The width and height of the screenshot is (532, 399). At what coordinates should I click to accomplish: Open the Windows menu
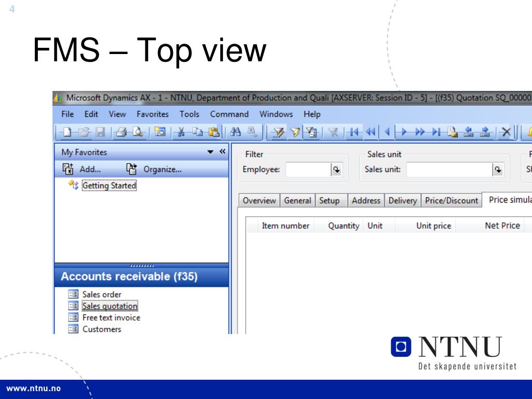click(x=276, y=114)
